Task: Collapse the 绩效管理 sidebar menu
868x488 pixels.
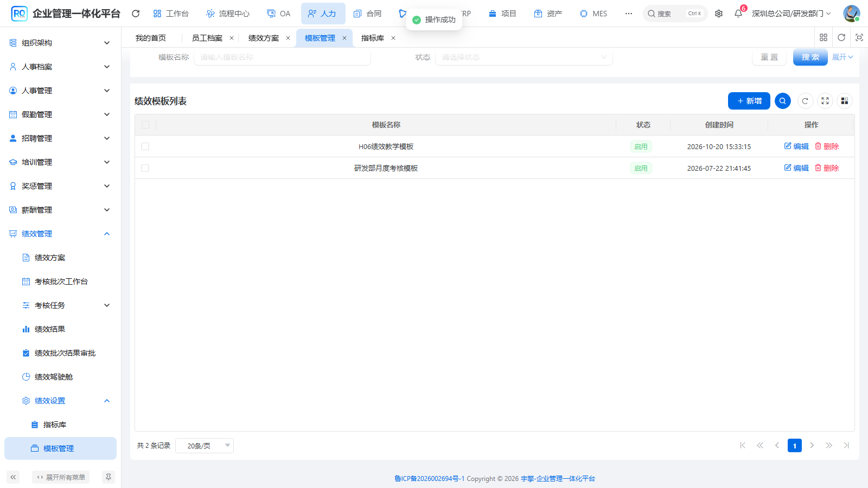Action: pos(60,234)
